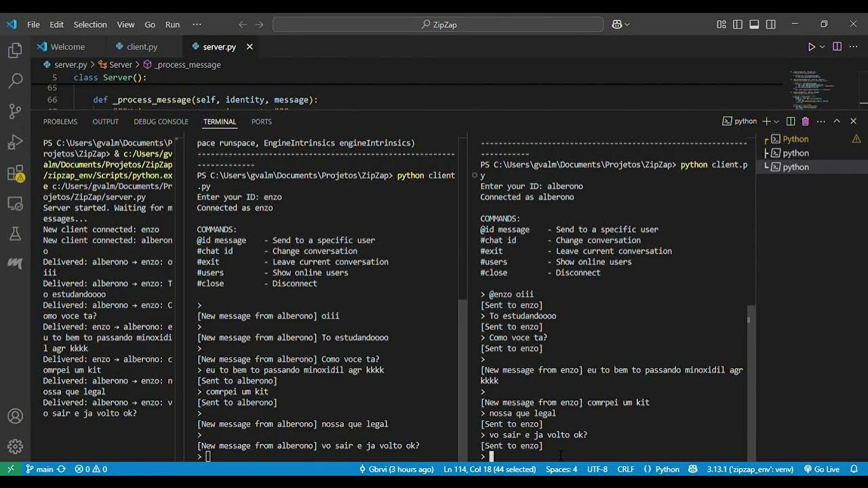Open the run options dropdown arrow
The image size is (868, 488).
tap(823, 47)
